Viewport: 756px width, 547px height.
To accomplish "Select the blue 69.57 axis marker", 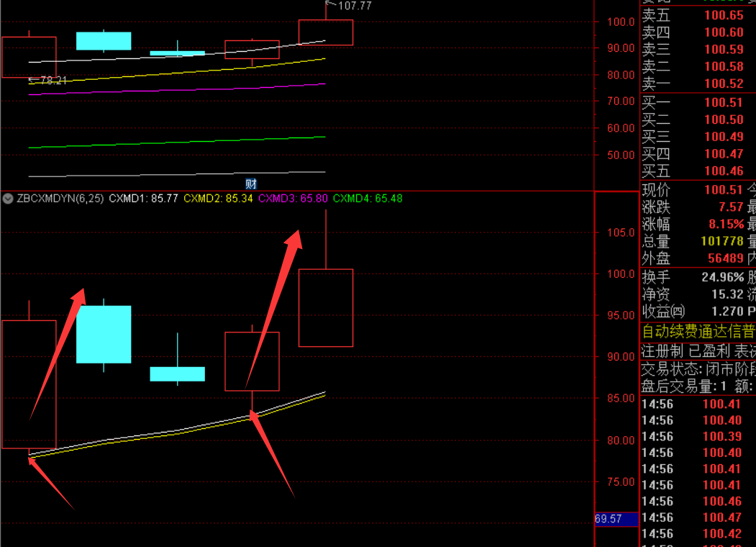I will (616, 519).
